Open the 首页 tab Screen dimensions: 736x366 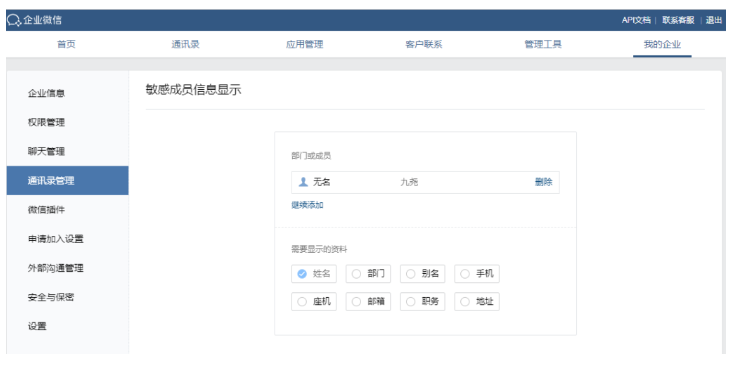coord(66,45)
